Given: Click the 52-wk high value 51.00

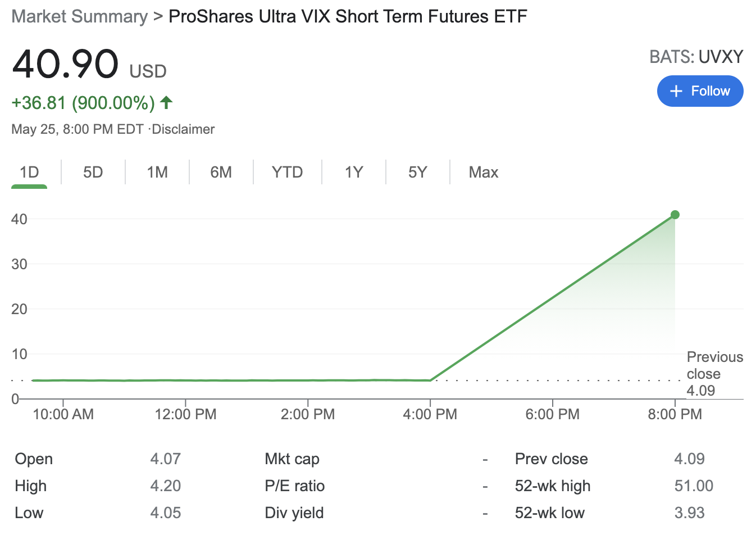Looking at the screenshot, I should (x=694, y=486).
